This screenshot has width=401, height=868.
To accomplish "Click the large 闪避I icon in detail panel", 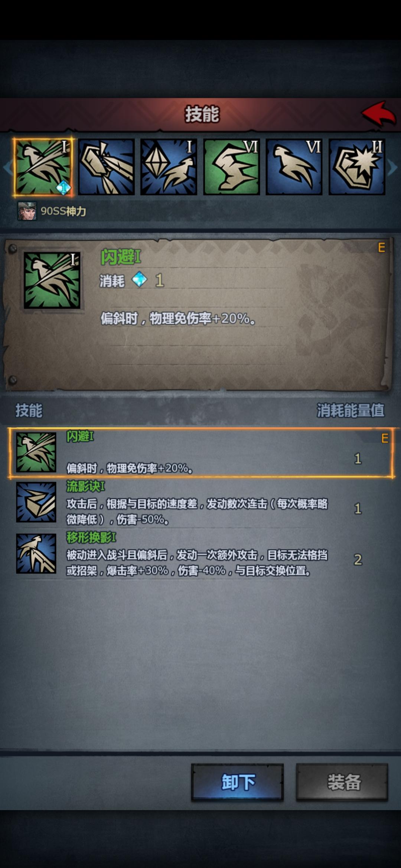I will pyautogui.click(x=52, y=280).
